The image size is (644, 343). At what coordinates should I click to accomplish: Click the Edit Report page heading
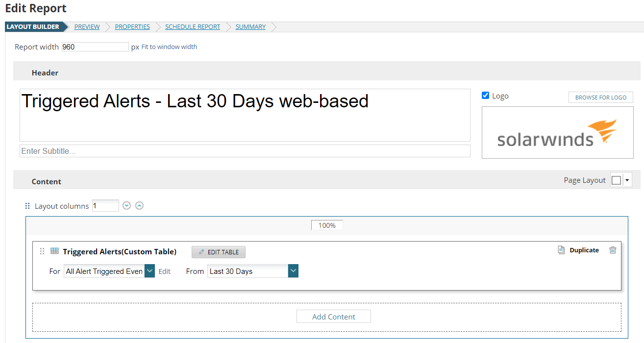click(x=36, y=8)
